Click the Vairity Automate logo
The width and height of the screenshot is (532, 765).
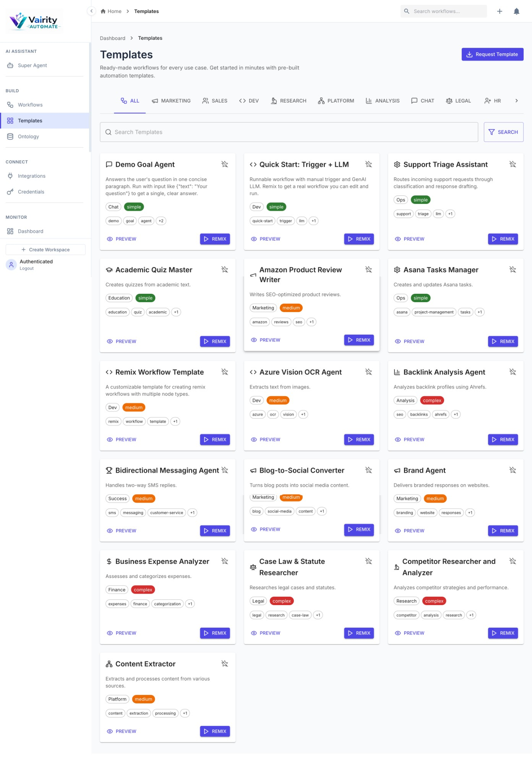pos(35,21)
